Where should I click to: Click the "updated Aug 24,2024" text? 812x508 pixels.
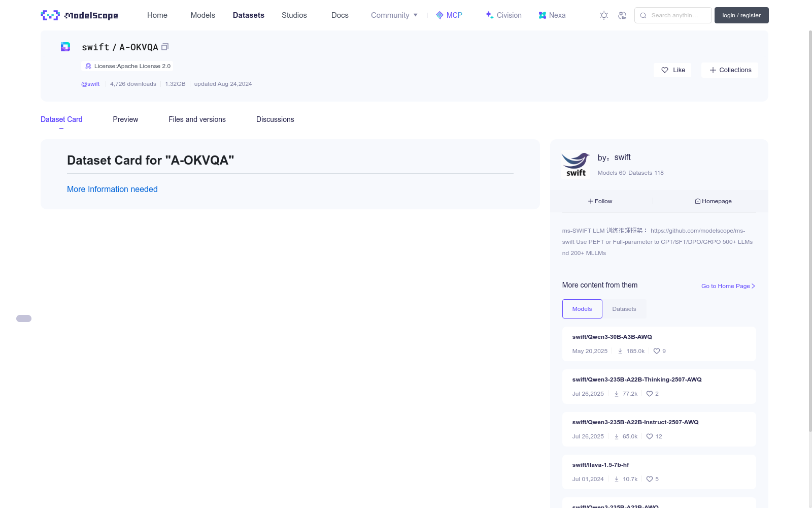(x=223, y=84)
